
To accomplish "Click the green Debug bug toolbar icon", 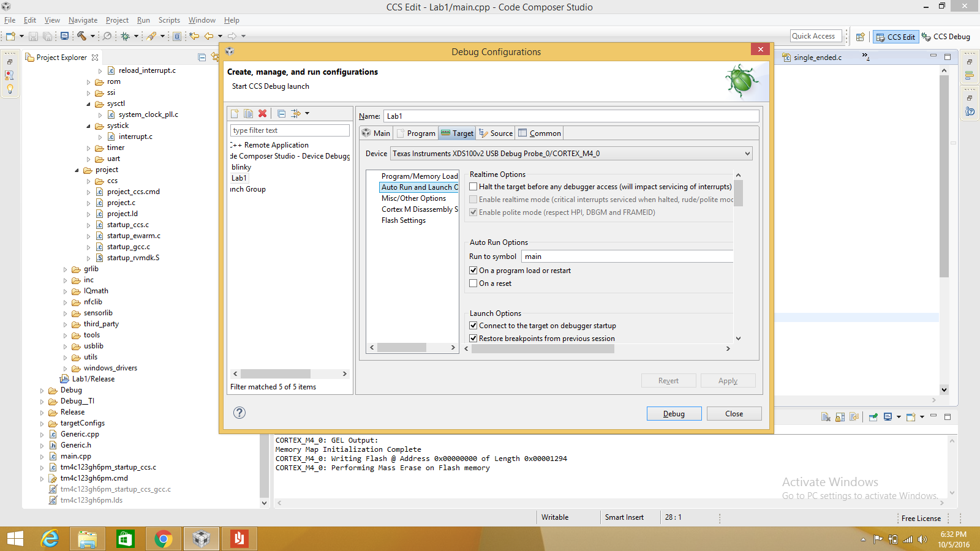I will [125, 36].
